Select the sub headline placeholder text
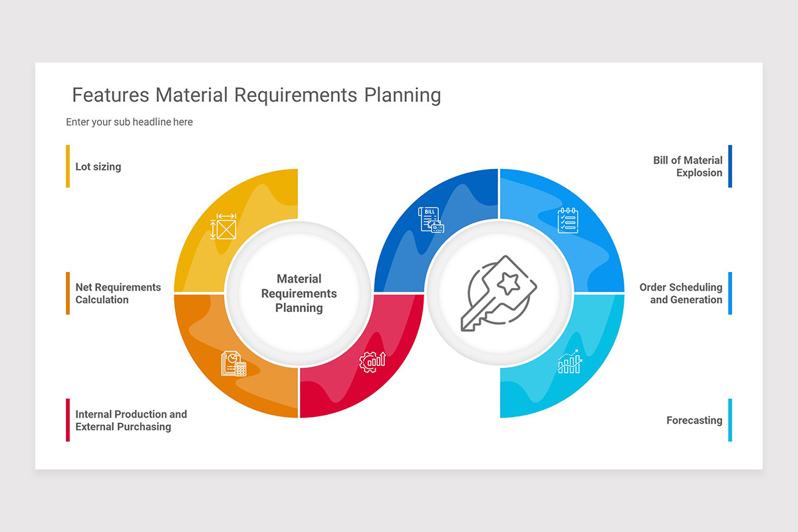 [129, 122]
